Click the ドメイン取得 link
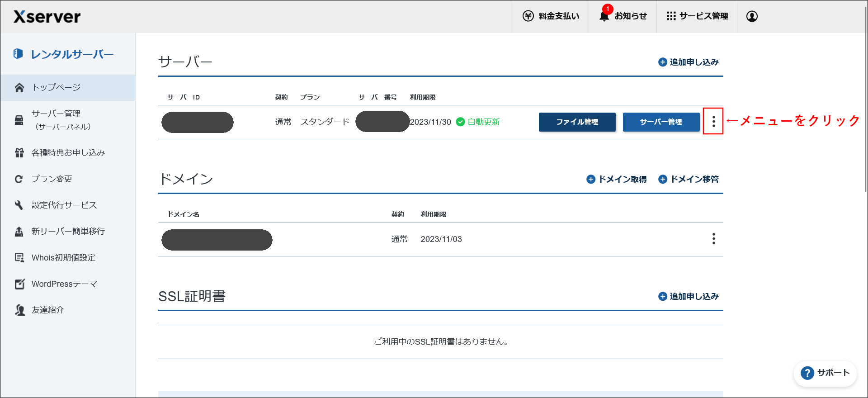Screen dimensions: 868x398 click(x=617, y=179)
